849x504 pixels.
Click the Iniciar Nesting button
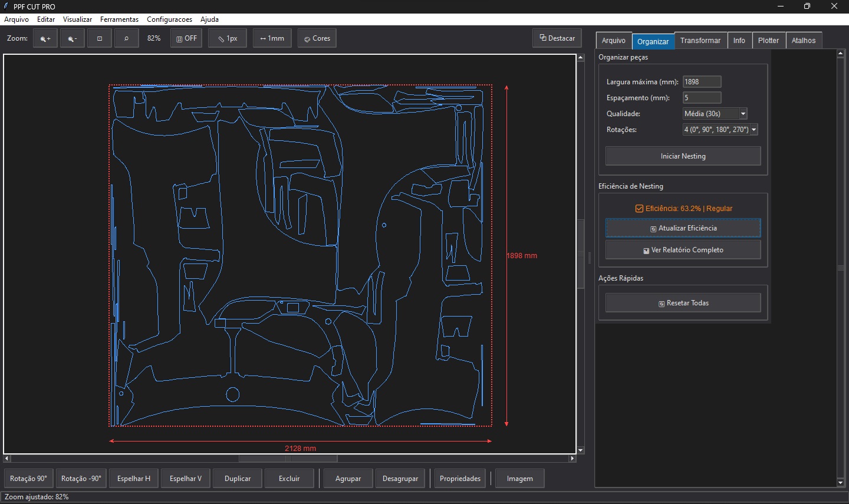pyautogui.click(x=683, y=156)
